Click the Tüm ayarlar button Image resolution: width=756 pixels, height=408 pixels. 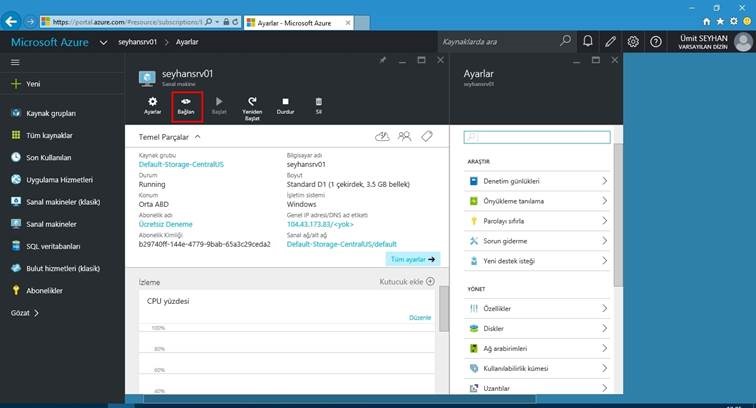[413, 259]
